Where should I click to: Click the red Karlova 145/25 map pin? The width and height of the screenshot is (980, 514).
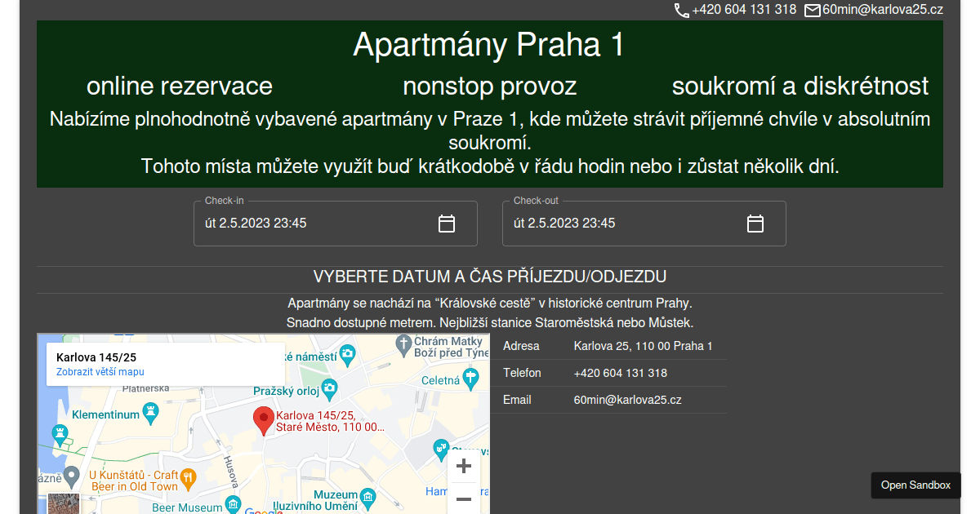263,420
